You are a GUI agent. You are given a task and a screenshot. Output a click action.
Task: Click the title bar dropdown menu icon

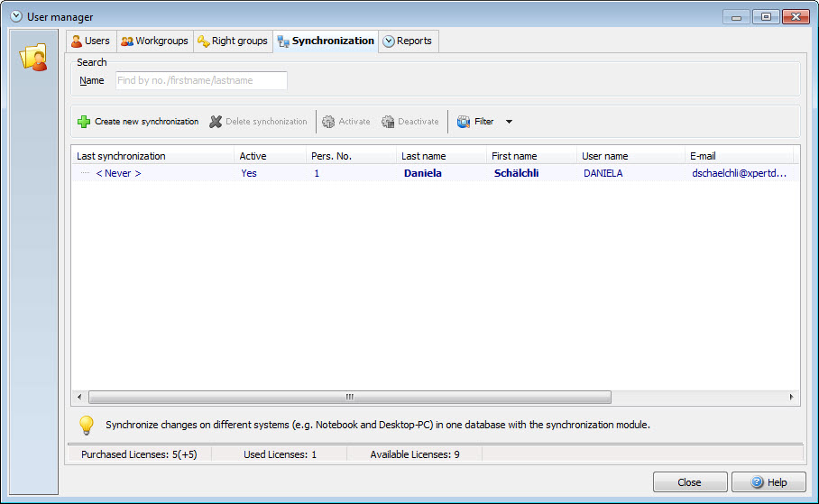click(15, 16)
